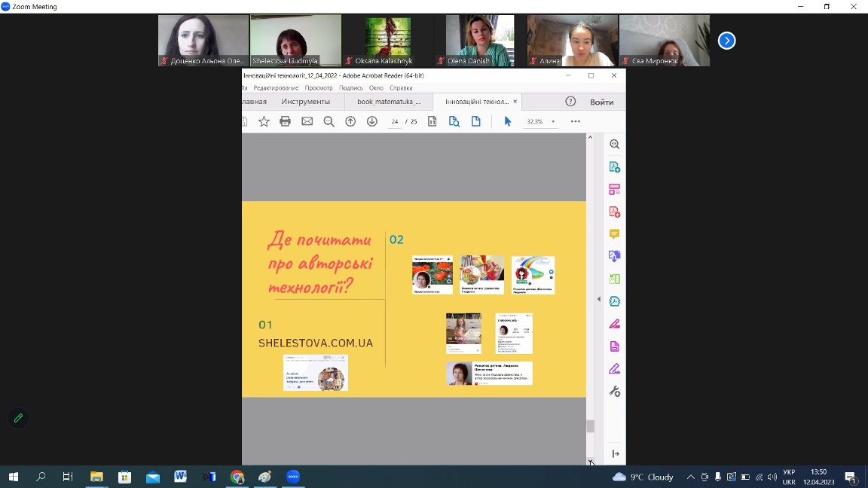
Task: Click the page number input field
Action: (394, 121)
